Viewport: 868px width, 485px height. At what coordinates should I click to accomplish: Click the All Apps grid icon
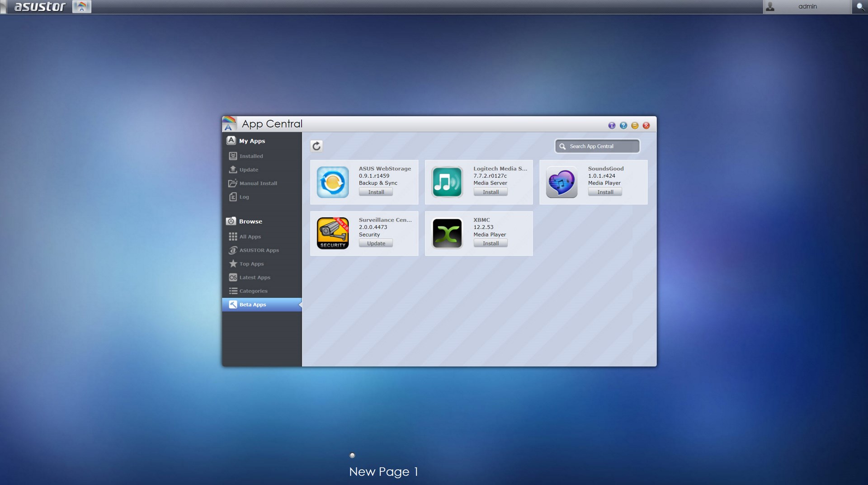[233, 236]
